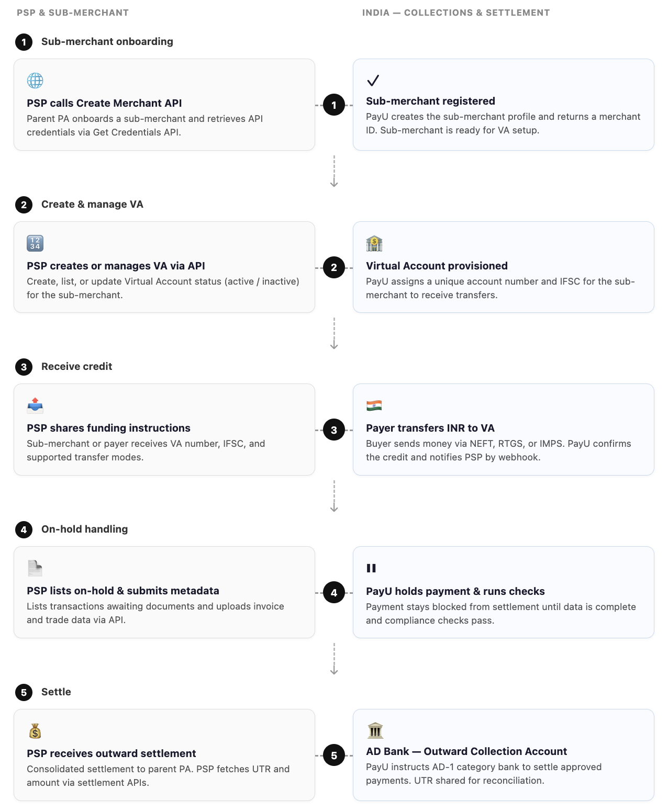Click the document page icon in on-hold card
Screen dimensions: 668x812
(x=35, y=568)
